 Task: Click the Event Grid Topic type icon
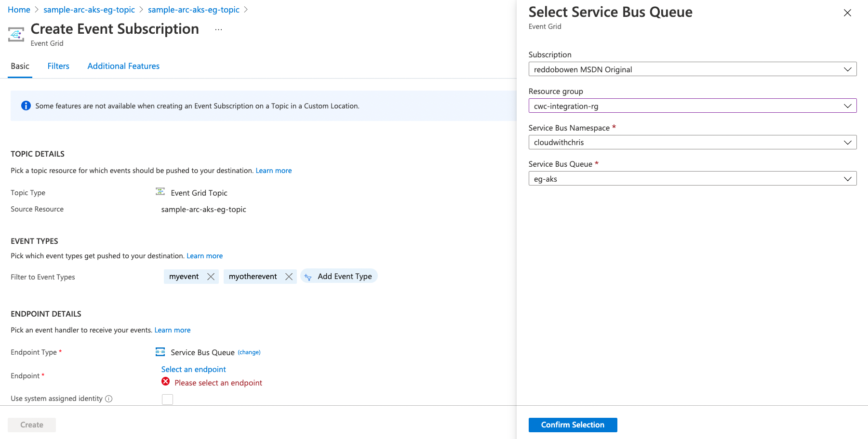coord(160,192)
